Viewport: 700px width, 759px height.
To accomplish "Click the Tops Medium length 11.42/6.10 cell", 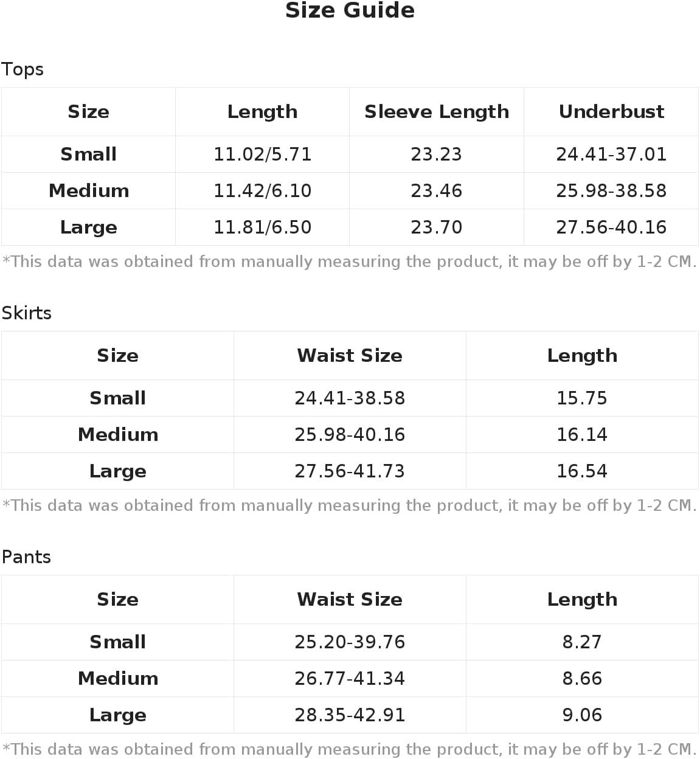I will [262, 191].
